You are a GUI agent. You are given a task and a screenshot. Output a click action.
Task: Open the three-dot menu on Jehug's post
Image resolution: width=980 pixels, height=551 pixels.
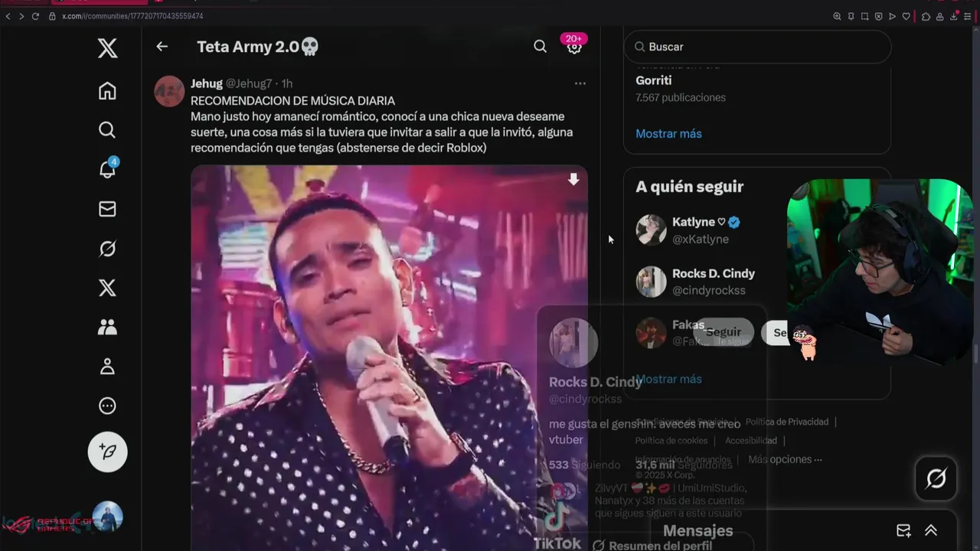coord(580,83)
